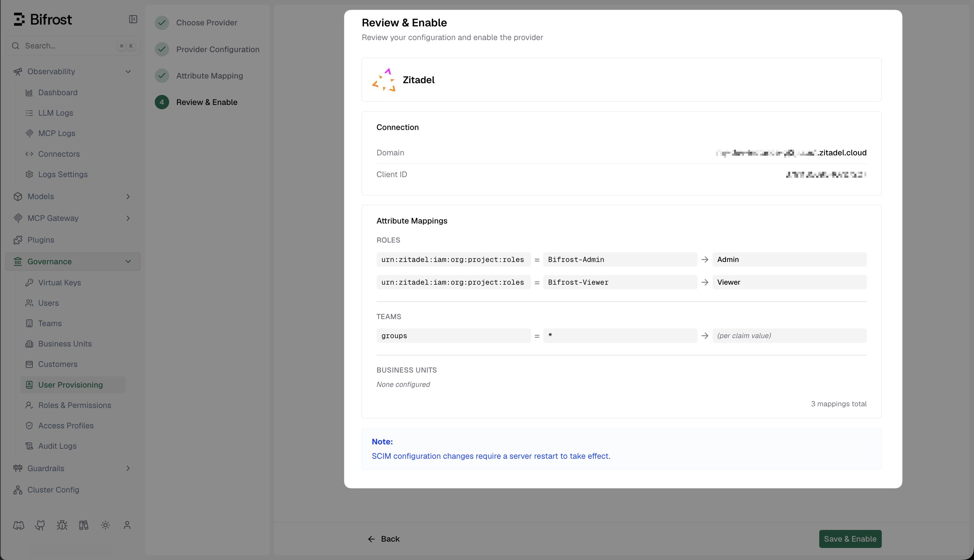Click the Plugins puzzle icon
The image size is (974, 560).
pos(18,240)
